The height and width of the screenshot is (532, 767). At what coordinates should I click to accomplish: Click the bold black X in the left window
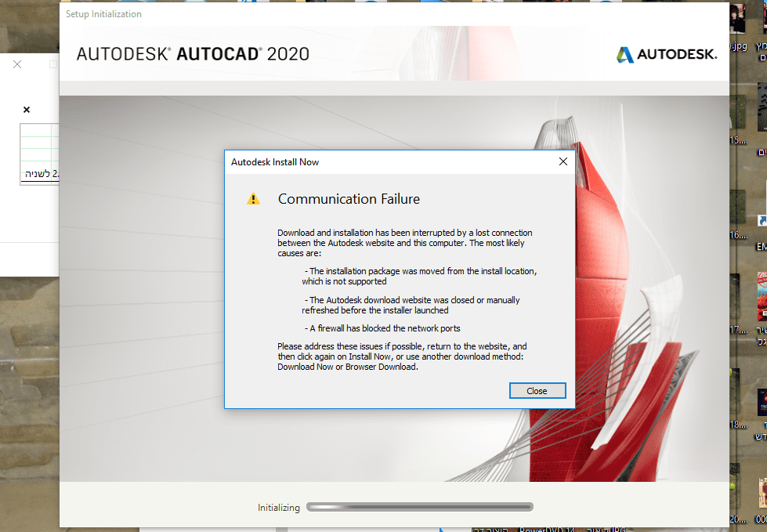27,110
